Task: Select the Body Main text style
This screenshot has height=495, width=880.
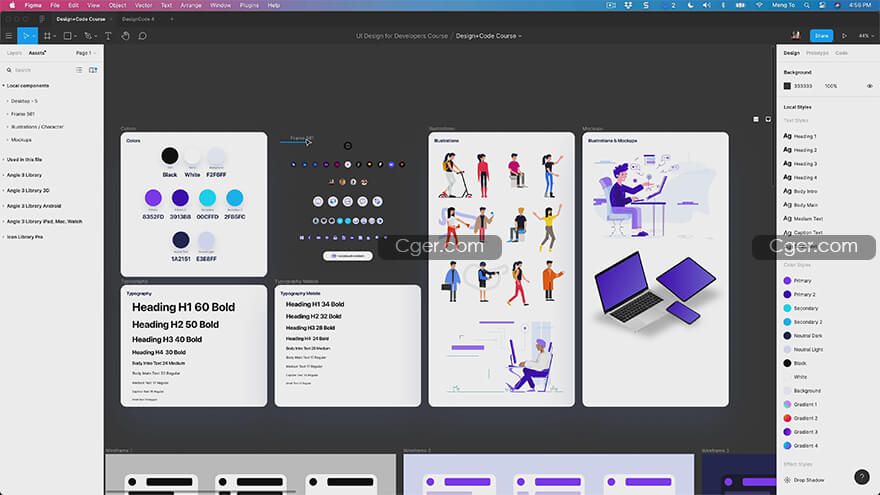Action: 805,205
